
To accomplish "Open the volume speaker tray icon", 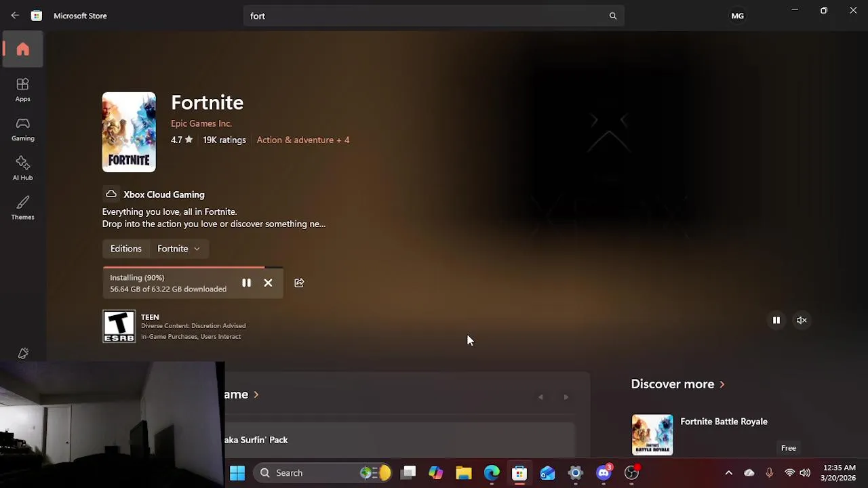I will tap(805, 472).
